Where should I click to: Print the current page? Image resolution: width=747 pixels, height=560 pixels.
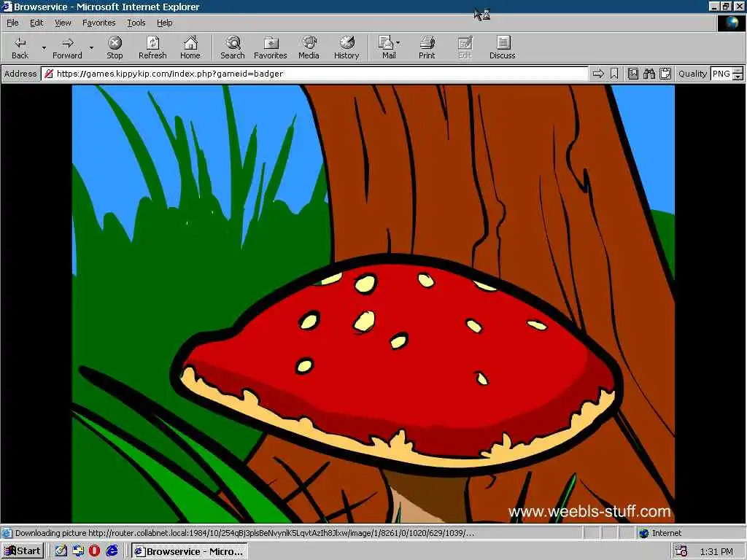[x=427, y=47]
